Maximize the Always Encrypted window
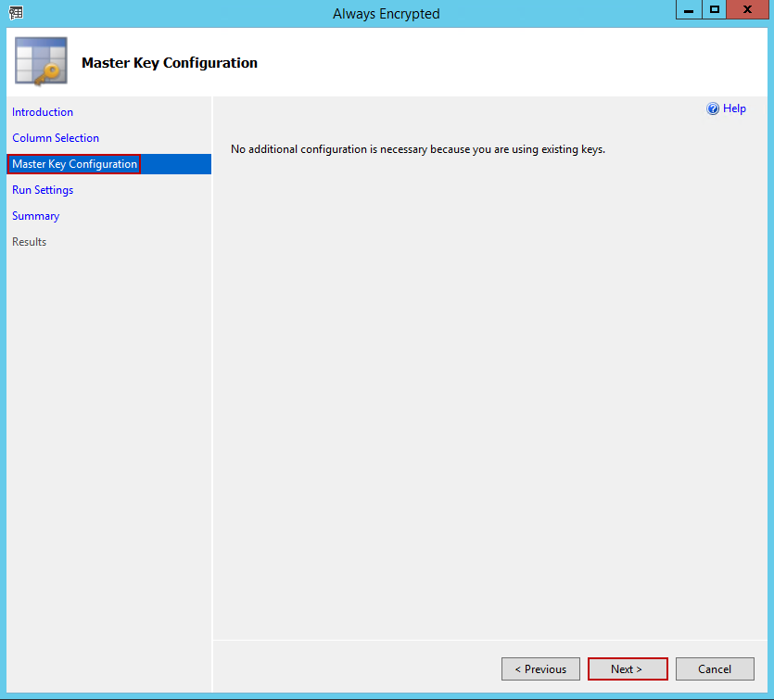 (x=715, y=10)
